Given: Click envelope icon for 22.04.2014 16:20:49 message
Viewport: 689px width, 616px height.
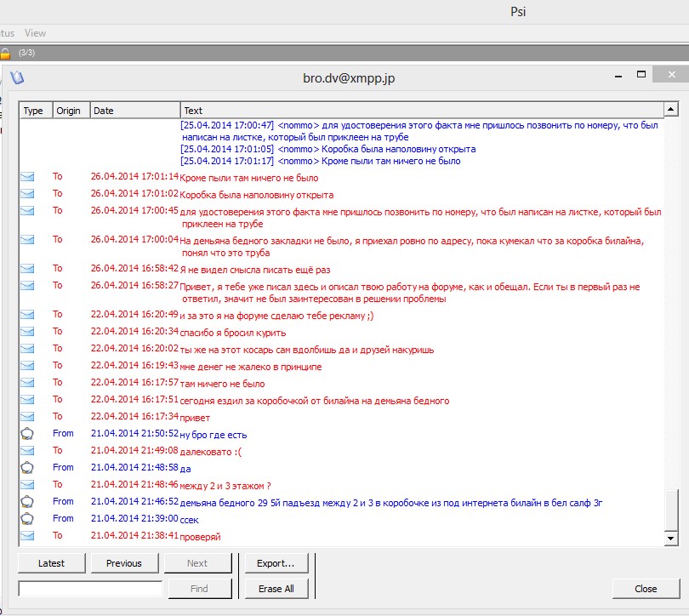Looking at the screenshot, I should coord(27,315).
